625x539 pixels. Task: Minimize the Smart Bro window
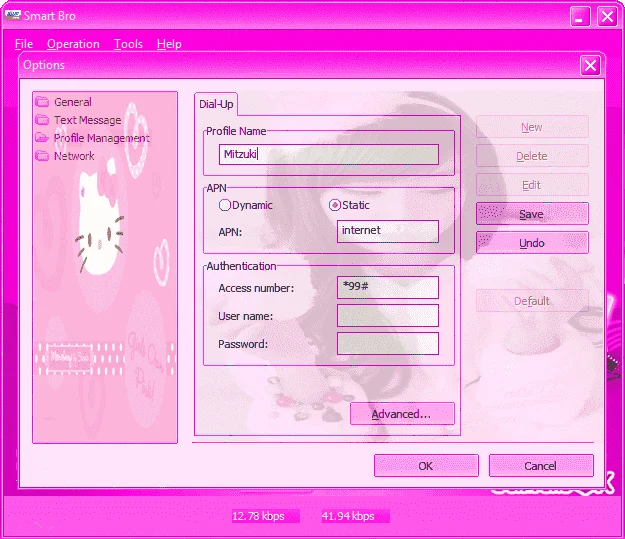coord(580,17)
